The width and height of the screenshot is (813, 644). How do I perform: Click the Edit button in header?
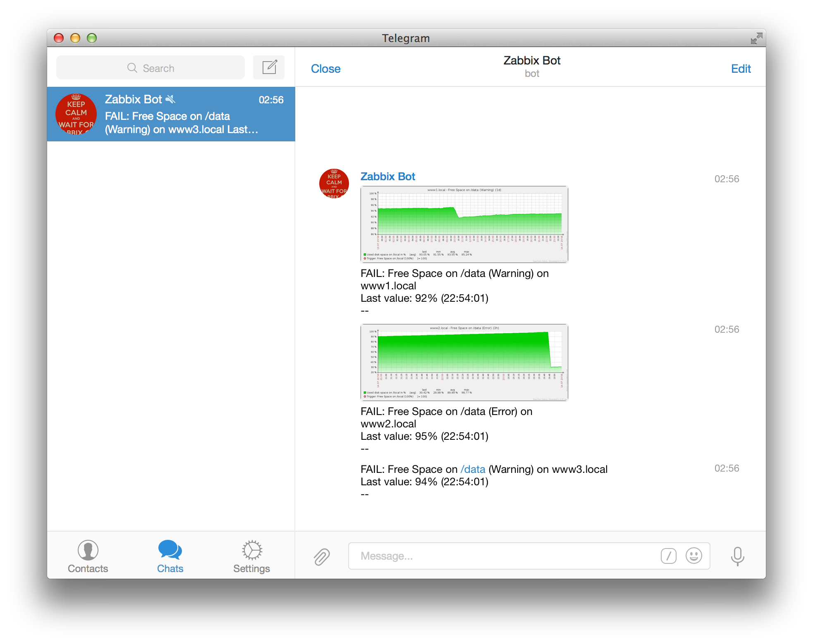[741, 69]
